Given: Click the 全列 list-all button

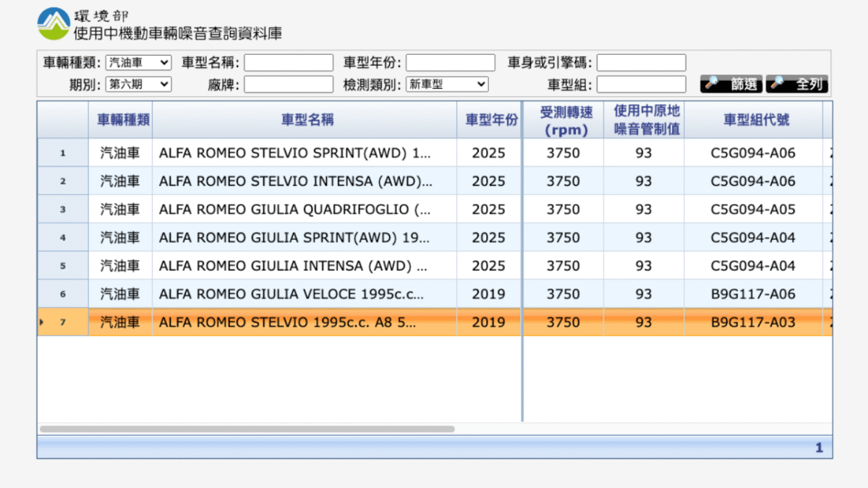Looking at the screenshot, I should click(797, 84).
